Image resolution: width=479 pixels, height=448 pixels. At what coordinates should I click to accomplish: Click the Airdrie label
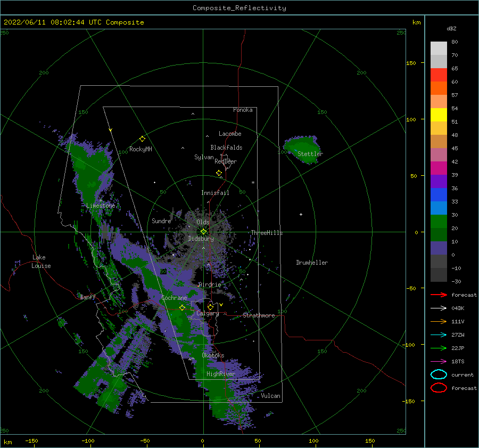[210, 284]
